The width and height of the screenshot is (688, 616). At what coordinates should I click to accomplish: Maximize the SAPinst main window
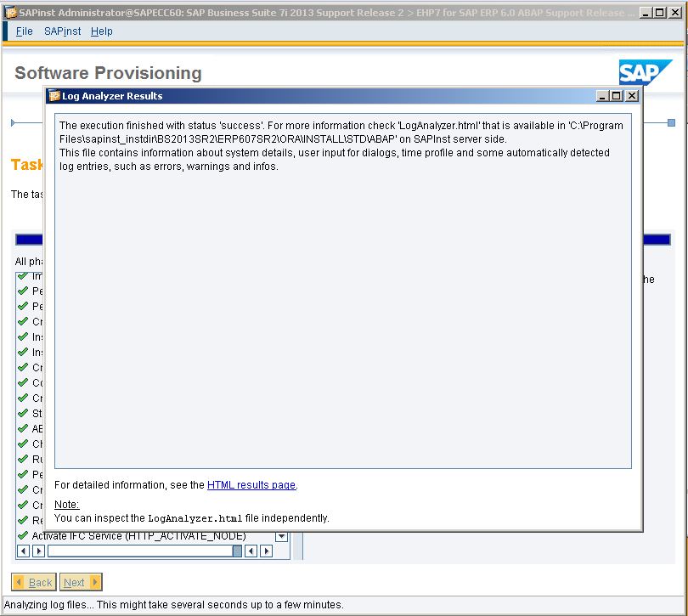(660, 12)
